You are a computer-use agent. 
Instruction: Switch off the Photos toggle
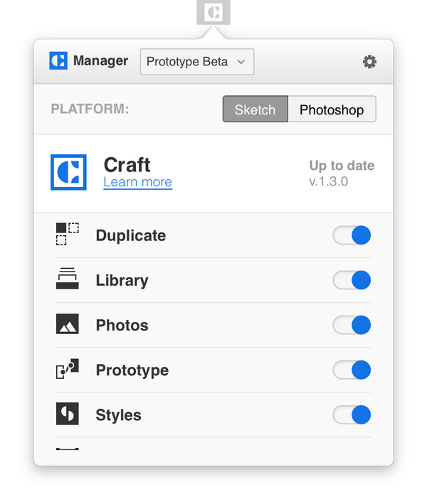tap(352, 325)
